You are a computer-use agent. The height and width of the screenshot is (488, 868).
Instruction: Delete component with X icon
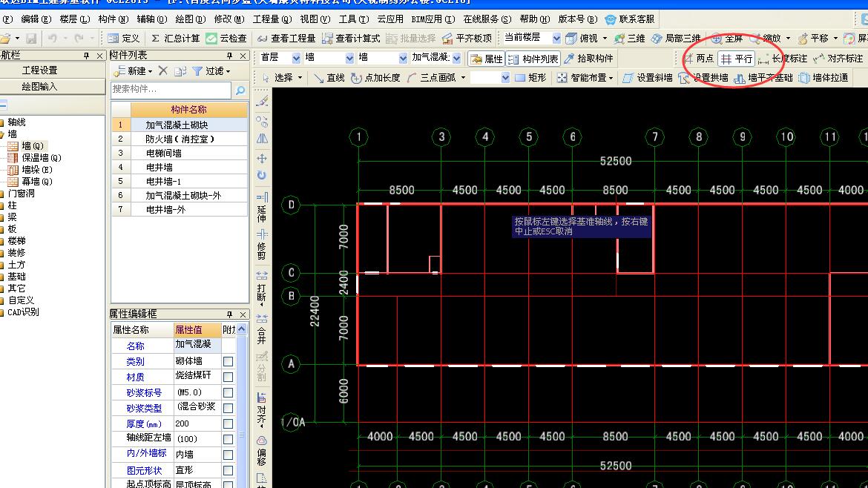click(x=162, y=70)
